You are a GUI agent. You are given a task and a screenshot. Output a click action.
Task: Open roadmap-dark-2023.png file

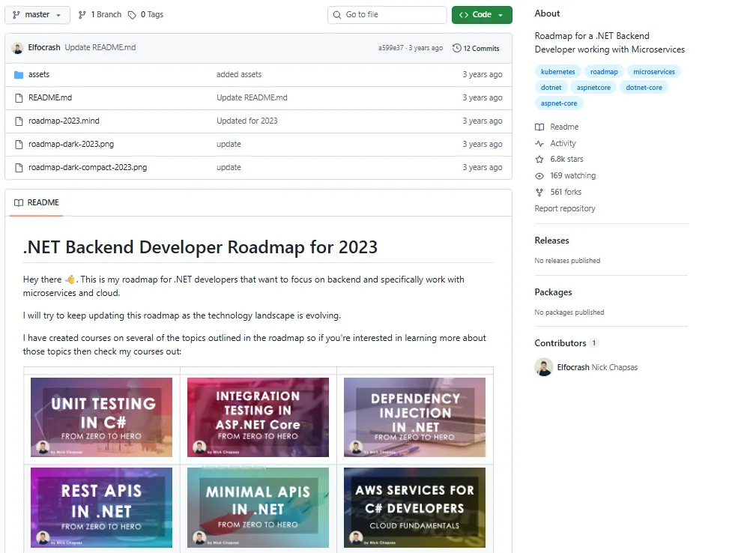71,144
